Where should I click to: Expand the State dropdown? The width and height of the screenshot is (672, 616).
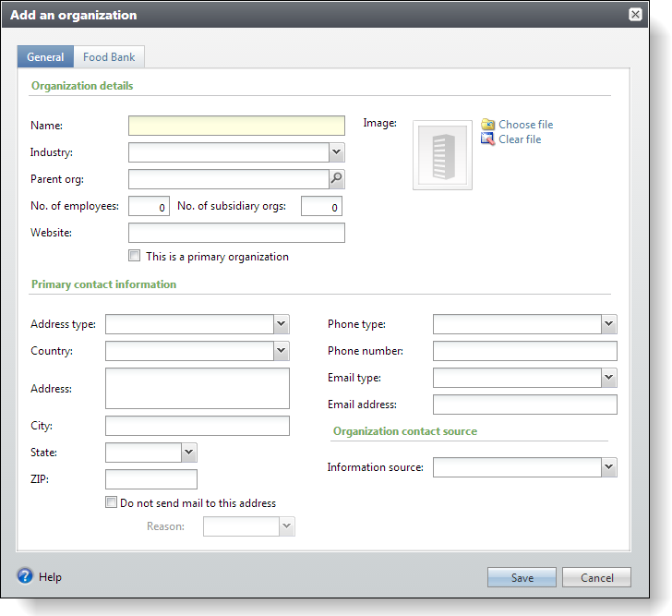[188, 453]
